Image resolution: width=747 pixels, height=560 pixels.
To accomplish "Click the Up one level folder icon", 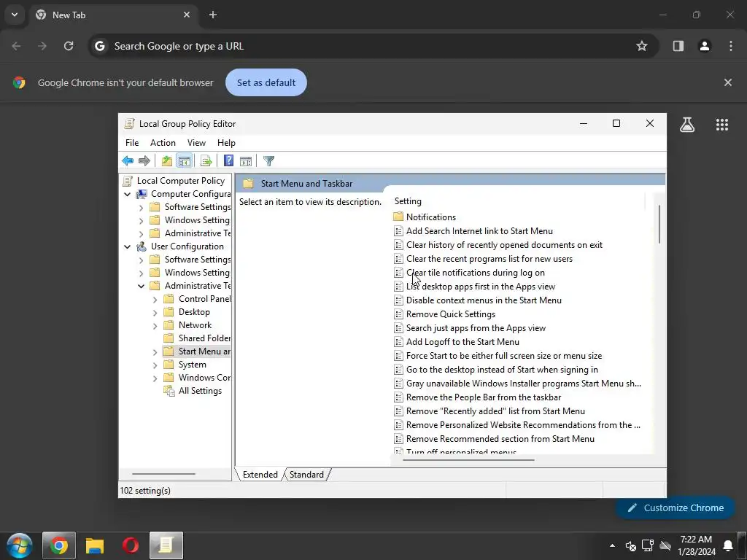I will point(166,161).
